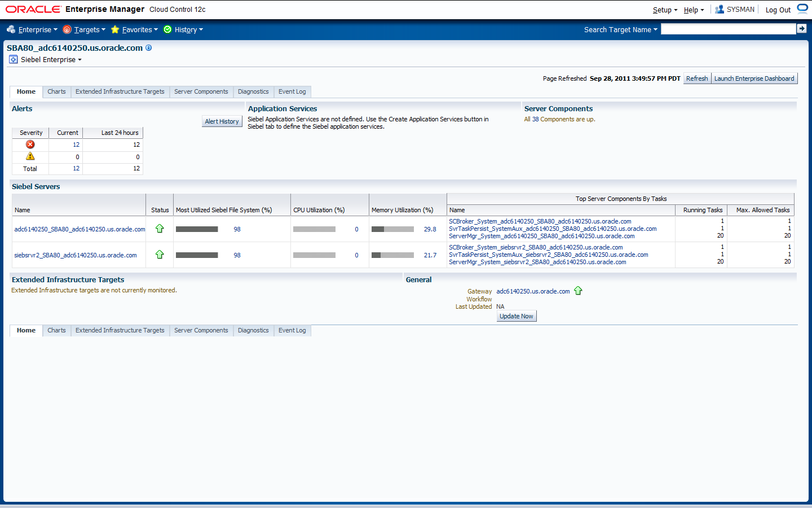The image size is (812, 508).
Task: Open siebsrvr2_SBA80_adc6140250.us.oracle.com server link
Action: [x=76, y=255]
